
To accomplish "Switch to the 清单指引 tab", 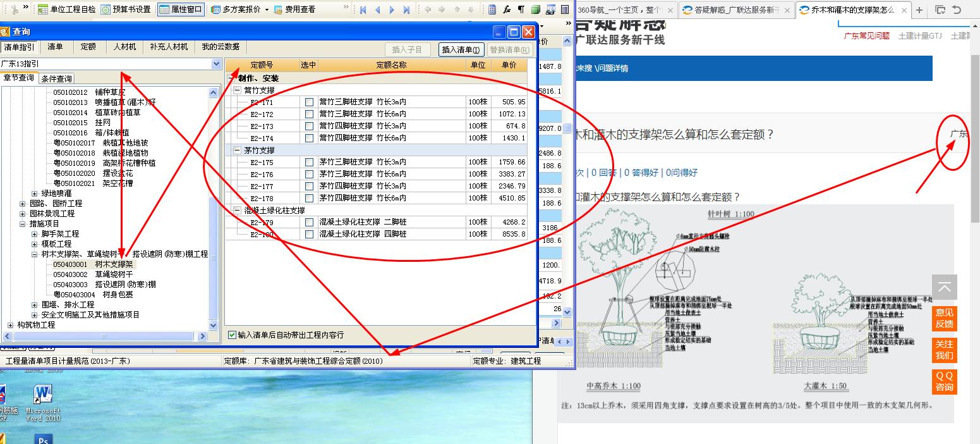I will pos(20,47).
